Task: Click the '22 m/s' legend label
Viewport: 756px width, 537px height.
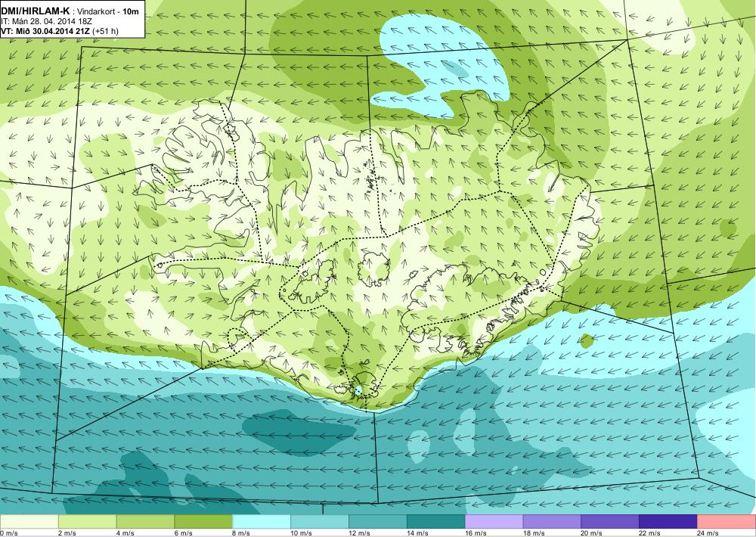Action: point(650,533)
